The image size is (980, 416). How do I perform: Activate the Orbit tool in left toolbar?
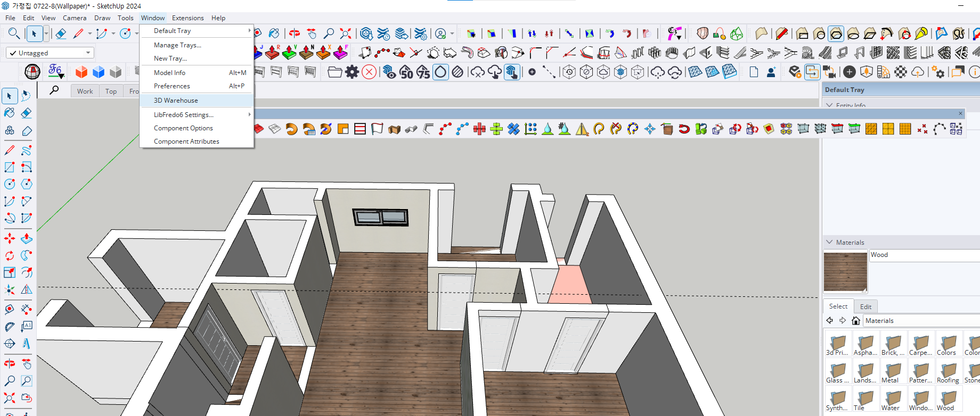10,364
